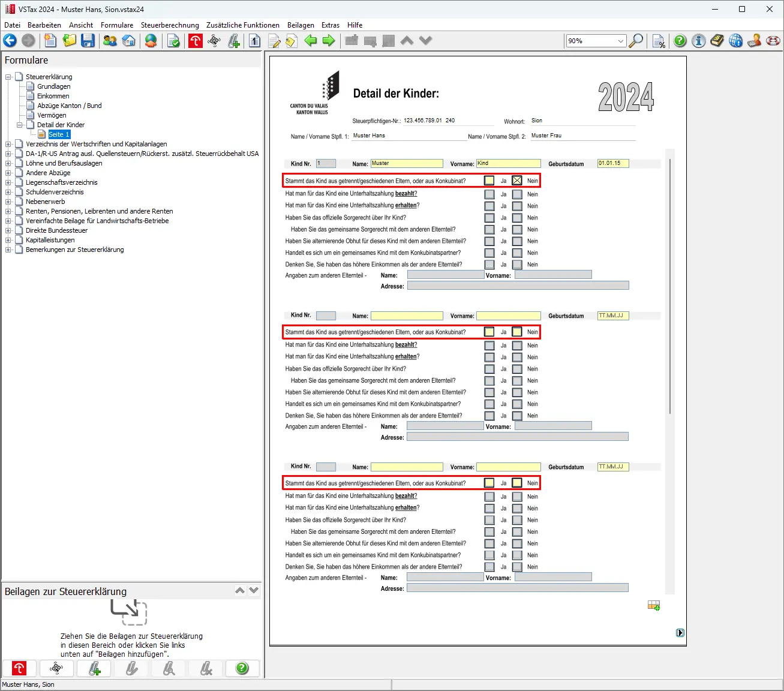The image size is (784, 691).
Task: Open the 90% zoom level dropdown
Action: coord(620,41)
